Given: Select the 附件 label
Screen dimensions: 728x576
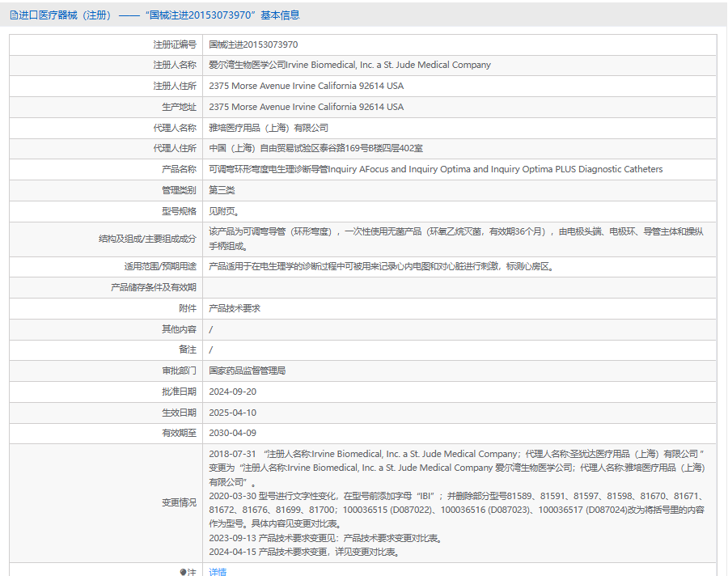Looking at the screenshot, I should 188,308.
